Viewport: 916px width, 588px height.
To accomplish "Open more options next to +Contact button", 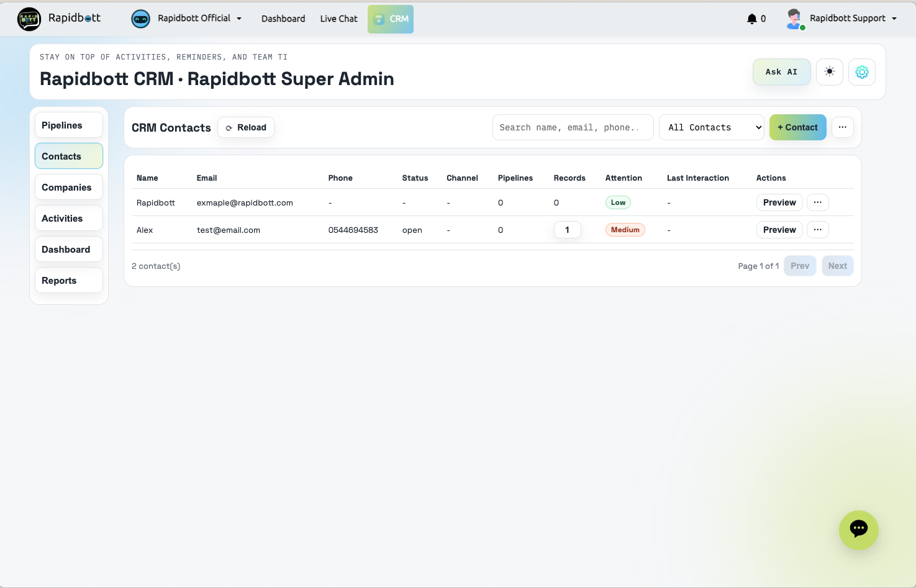I will coord(842,127).
